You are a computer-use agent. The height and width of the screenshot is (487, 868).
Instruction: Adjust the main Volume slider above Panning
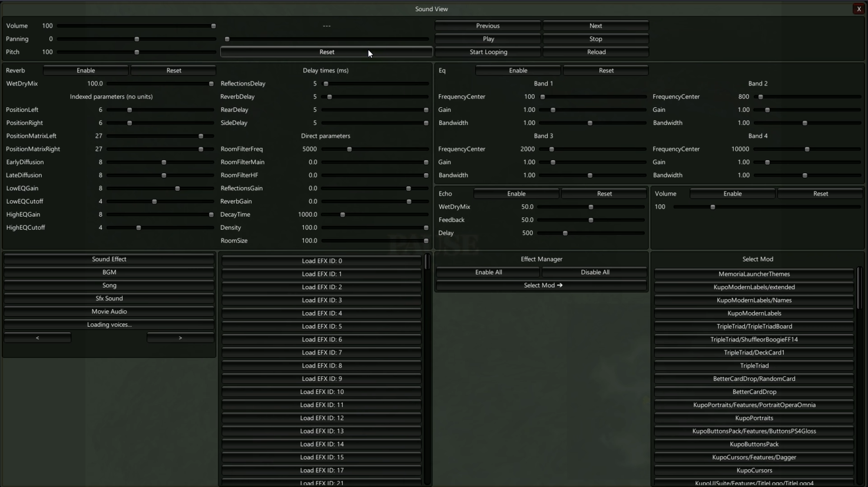[x=137, y=26]
